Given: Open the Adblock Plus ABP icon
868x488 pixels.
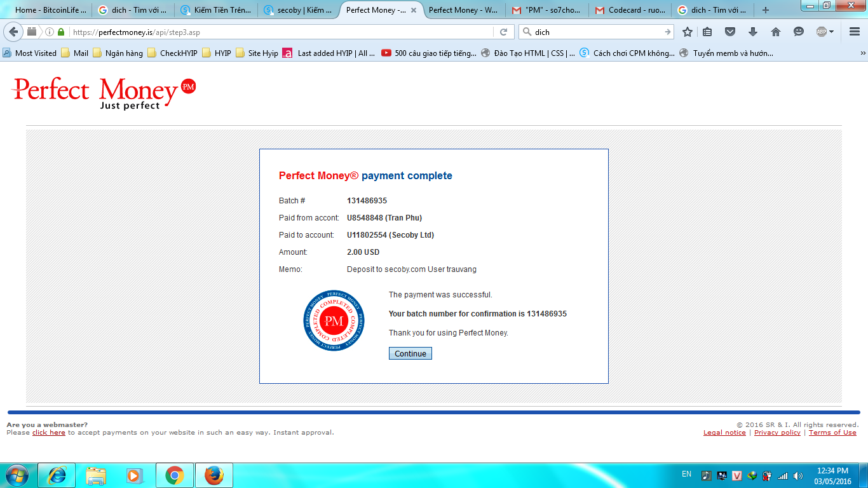Looking at the screenshot, I should [822, 32].
